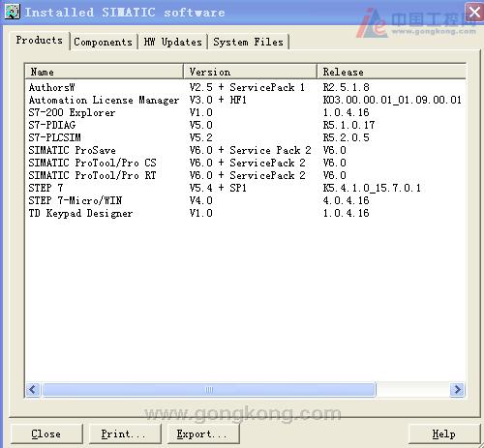Sort list by Name column header

(104, 72)
